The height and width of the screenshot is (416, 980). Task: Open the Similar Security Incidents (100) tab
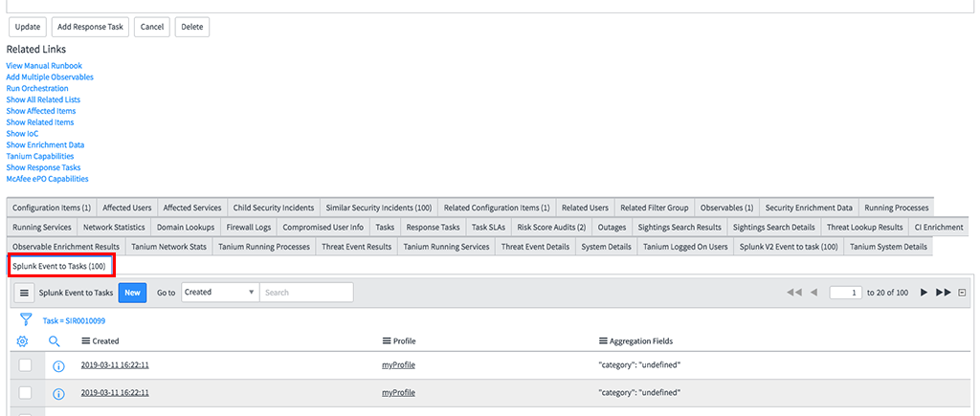click(x=379, y=208)
